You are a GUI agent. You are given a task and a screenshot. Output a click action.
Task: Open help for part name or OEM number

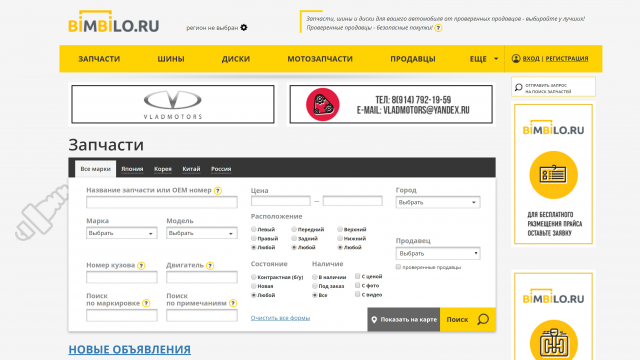point(218,191)
